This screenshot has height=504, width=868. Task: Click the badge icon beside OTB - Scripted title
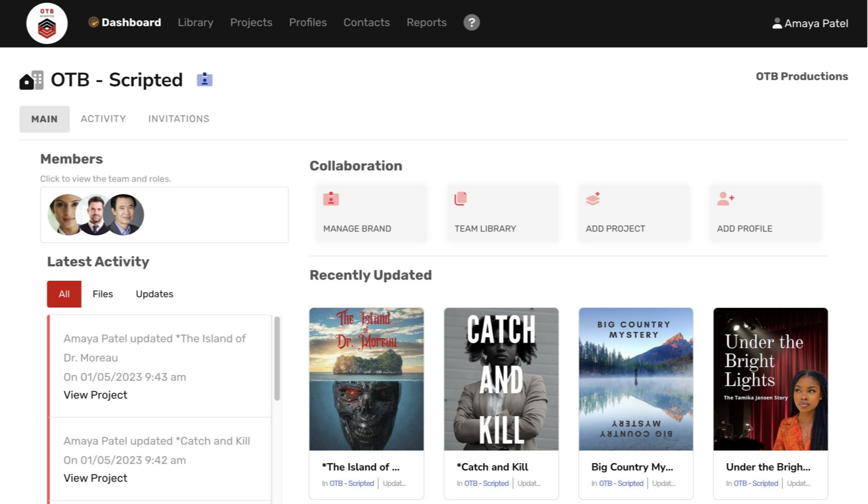204,79
